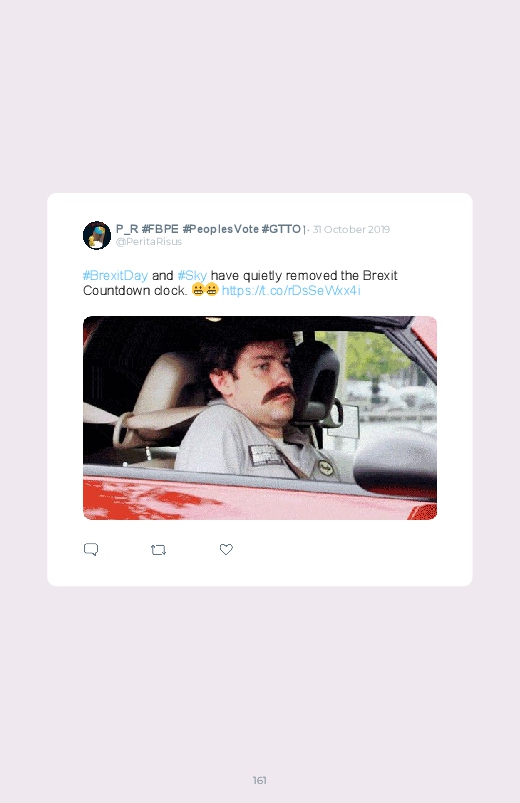
Task: Click the second grimacing emoji before the link
Action: coord(212,290)
